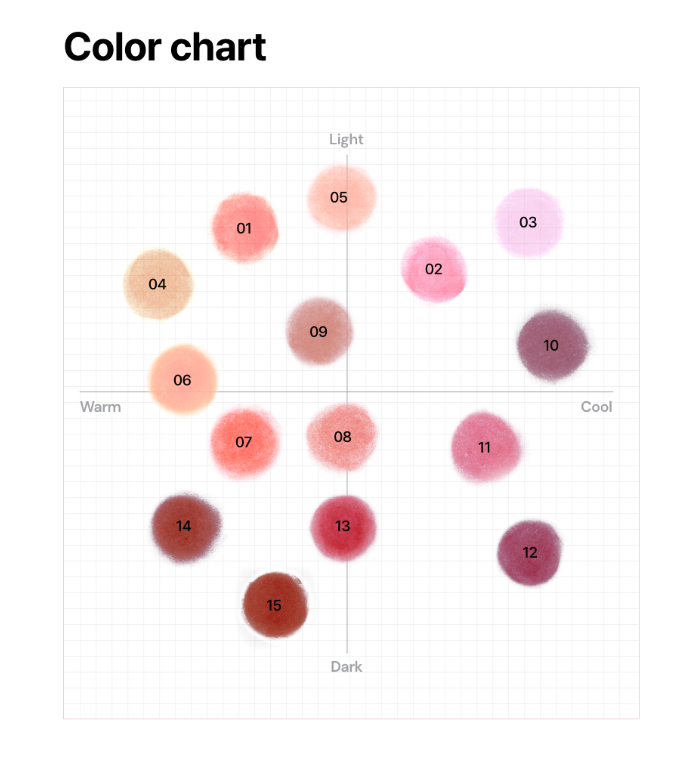Click the dusty rose swatch 09
The height and width of the screenshot is (761, 695).
319,331
